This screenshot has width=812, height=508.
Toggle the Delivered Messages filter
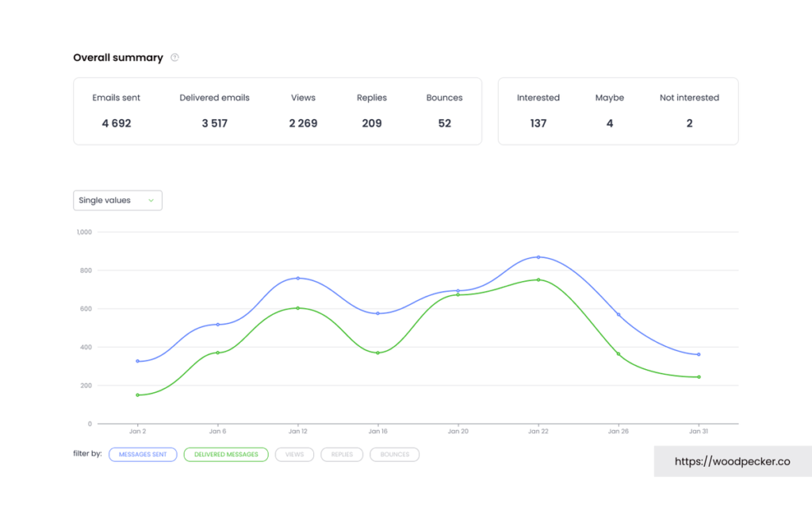[226, 455]
